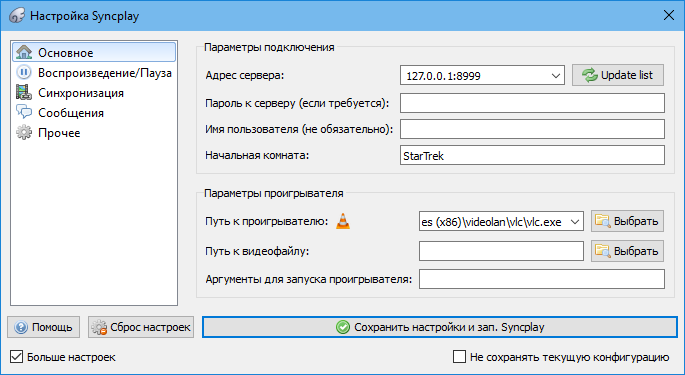The height and width of the screenshot is (375, 685).
Task: Expand the player path dropdown arrow
Action: click(x=575, y=222)
